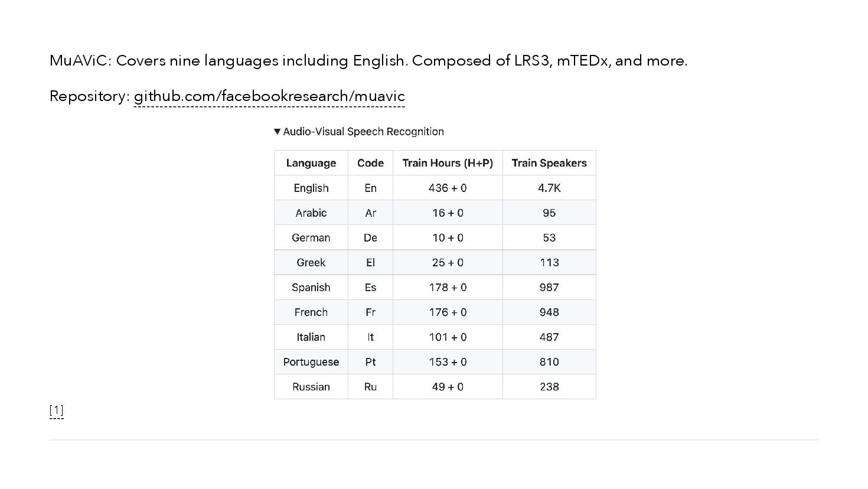Click the Language column header
Viewport: 868px width, 489px height.
tap(311, 163)
